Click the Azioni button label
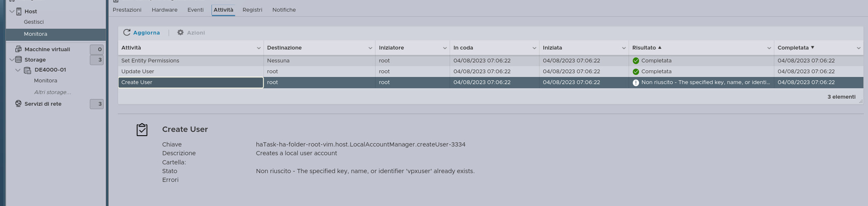The image size is (868, 206). 196,32
